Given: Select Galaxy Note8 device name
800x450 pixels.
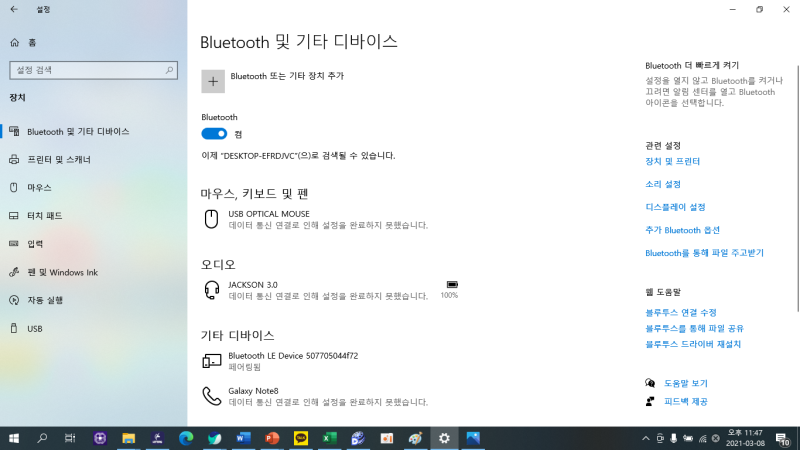Looking at the screenshot, I should pos(253,391).
